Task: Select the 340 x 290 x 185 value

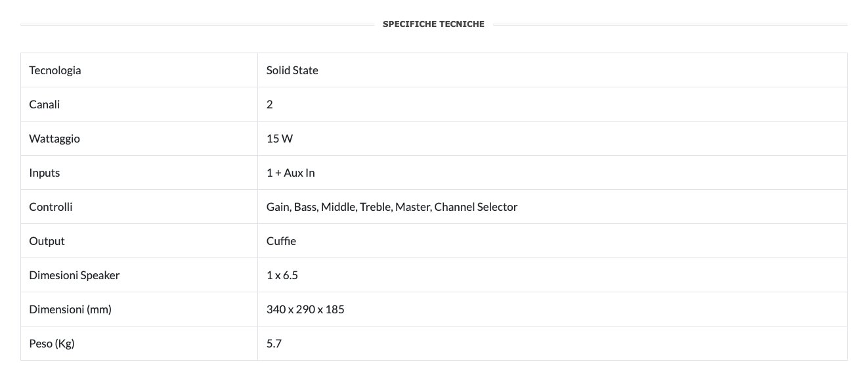Action: pos(305,309)
